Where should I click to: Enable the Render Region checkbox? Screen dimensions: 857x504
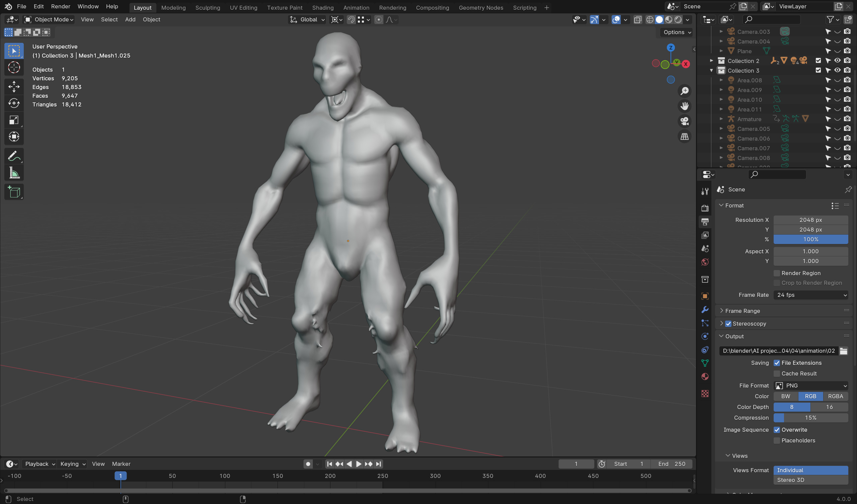pyautogui.click(x=777, y=273)
